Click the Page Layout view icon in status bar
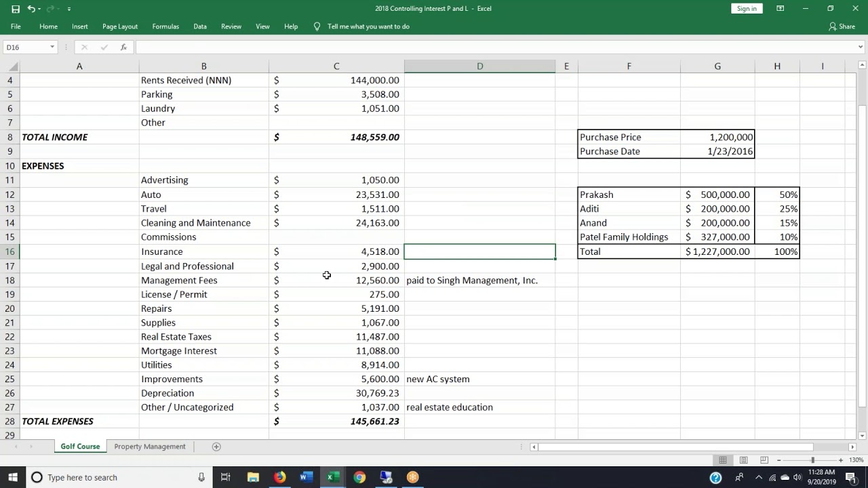Viewport: 868px width, 488px height. [x=743, y=460]
